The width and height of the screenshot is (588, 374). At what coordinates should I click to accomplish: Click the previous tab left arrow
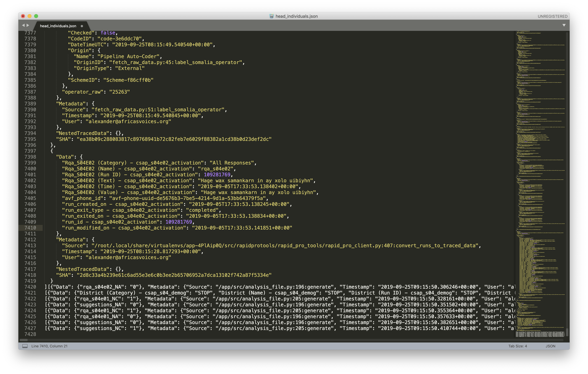click(x=23, y=25)
